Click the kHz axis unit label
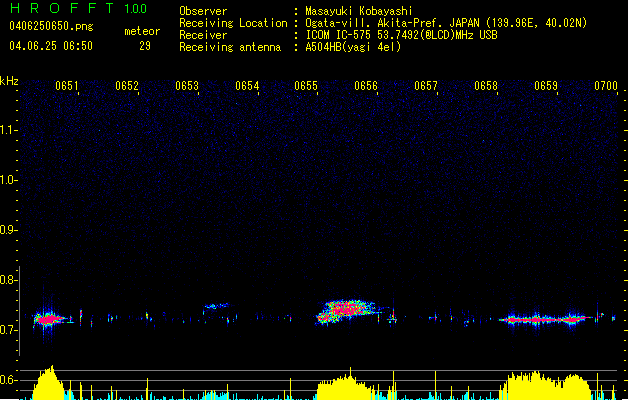 (x=9, y=81)
